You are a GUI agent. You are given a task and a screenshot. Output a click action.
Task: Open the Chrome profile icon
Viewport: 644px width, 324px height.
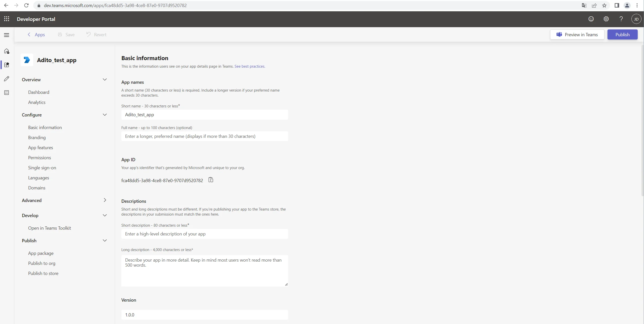coord(627,5)
